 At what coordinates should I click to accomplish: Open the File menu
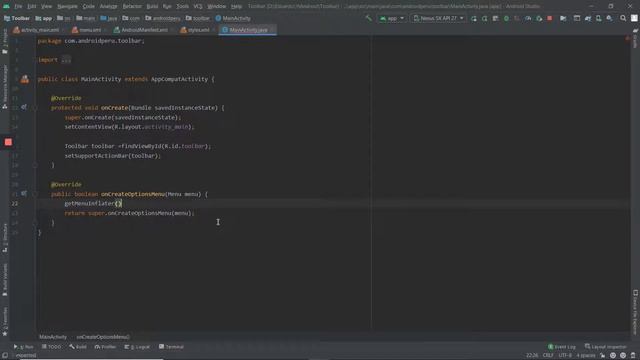coord(18,6)
